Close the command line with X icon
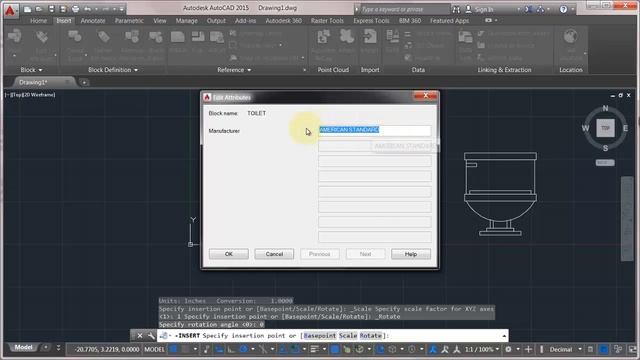The height and width of the screenshot is (360, 640). click(140, 336)
